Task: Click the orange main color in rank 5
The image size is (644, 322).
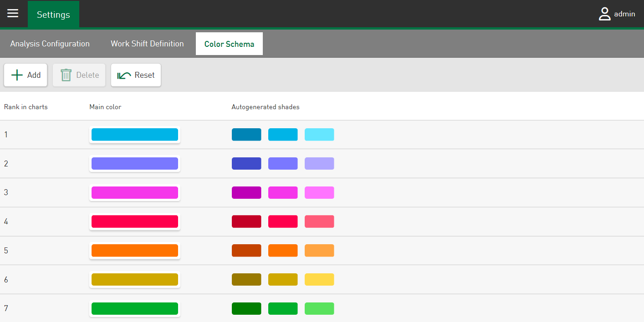Action: (135, 251)
